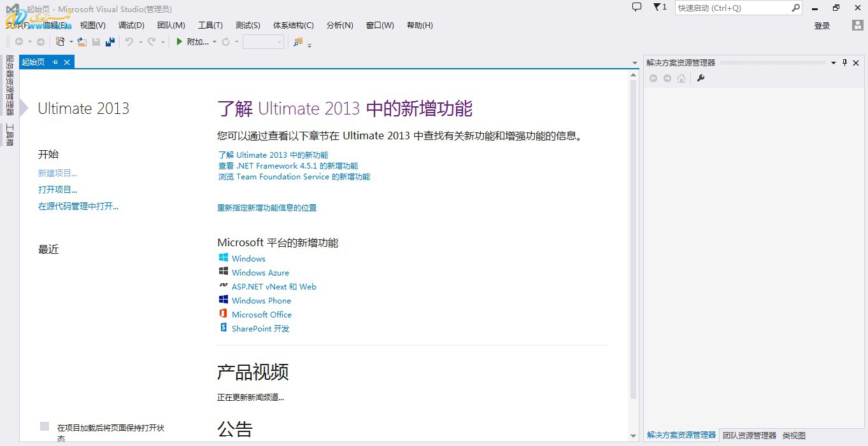The height and width of the screenshot is (446, 868).
Task: Click the Open File folder icon
Action: pos(82,42)
